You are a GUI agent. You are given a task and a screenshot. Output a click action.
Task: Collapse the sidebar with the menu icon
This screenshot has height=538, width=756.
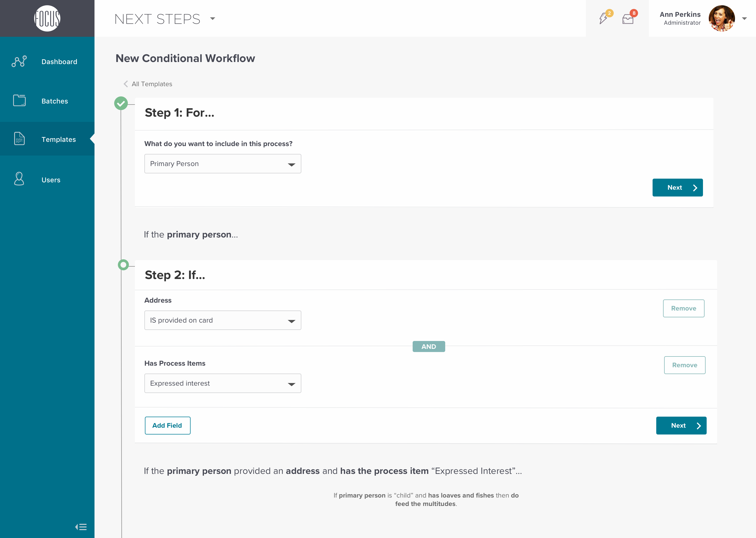pyautogui.click(x=81, y=527)
